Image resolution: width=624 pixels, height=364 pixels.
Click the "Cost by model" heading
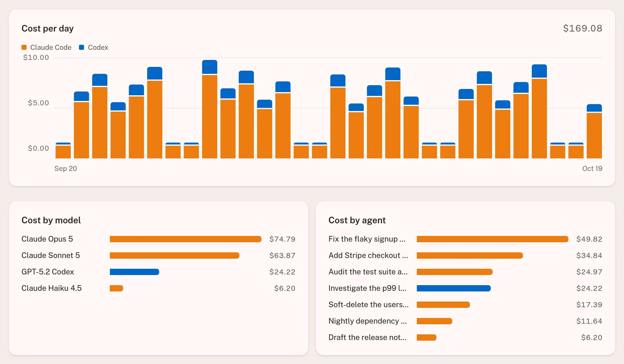coord(51,220)
